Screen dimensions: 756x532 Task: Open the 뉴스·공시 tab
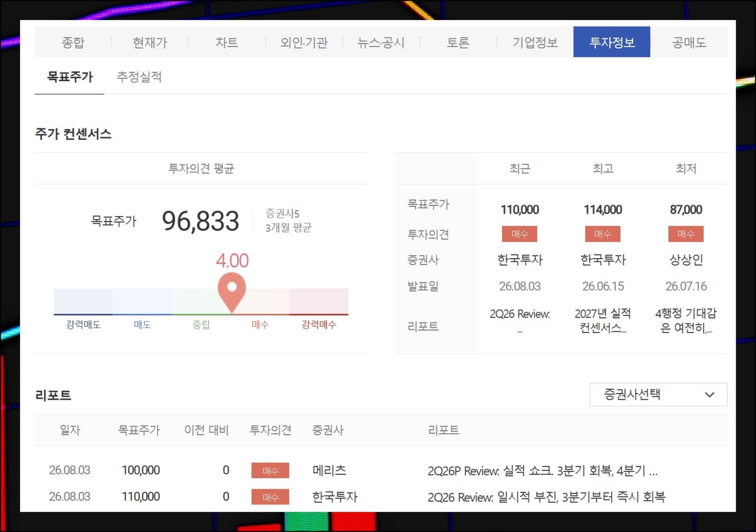coord(381,43)
